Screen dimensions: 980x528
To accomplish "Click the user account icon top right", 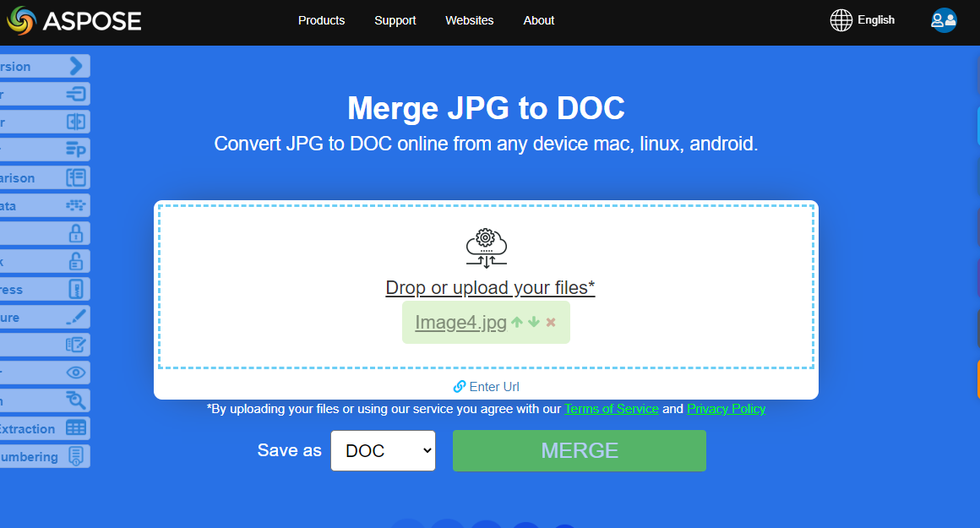I will click(x=943, y=20).
